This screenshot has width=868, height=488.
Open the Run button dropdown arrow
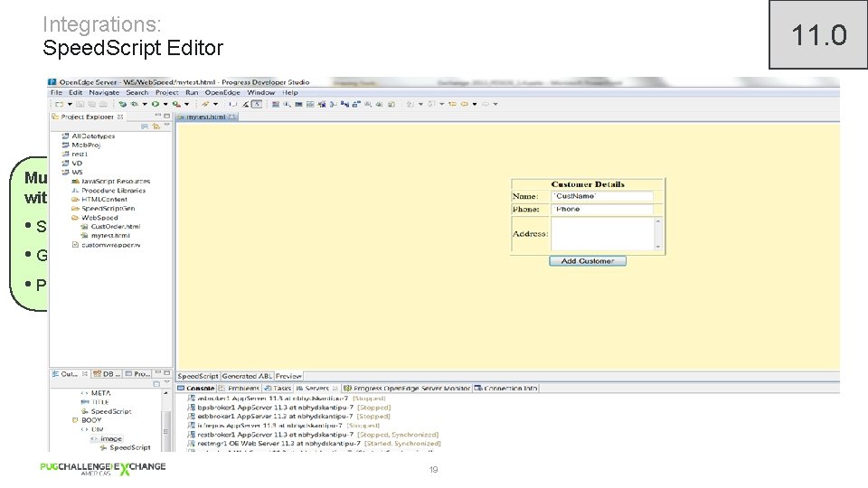(165, 104)
